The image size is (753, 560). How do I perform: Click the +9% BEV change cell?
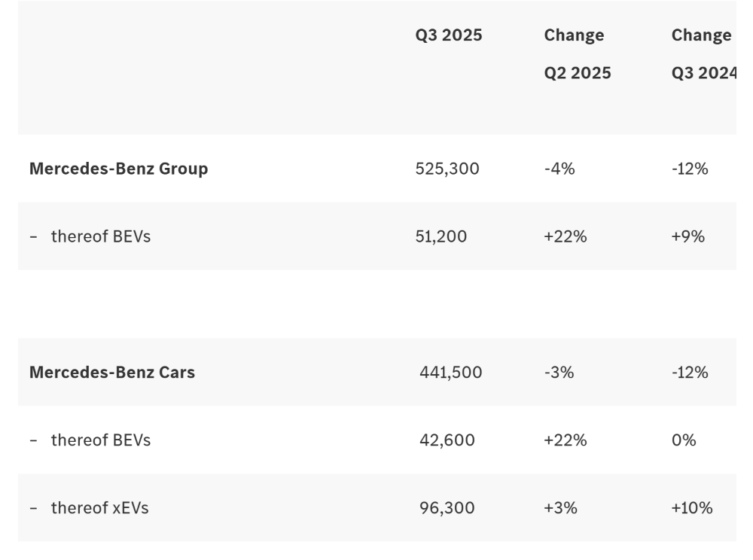click(x=688, y=236)
